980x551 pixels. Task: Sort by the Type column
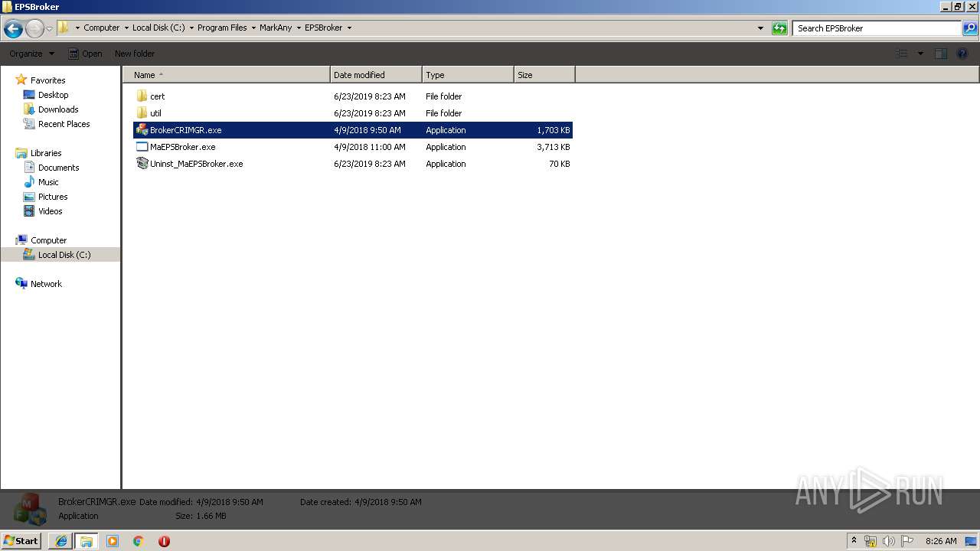(x=468, y=75)
